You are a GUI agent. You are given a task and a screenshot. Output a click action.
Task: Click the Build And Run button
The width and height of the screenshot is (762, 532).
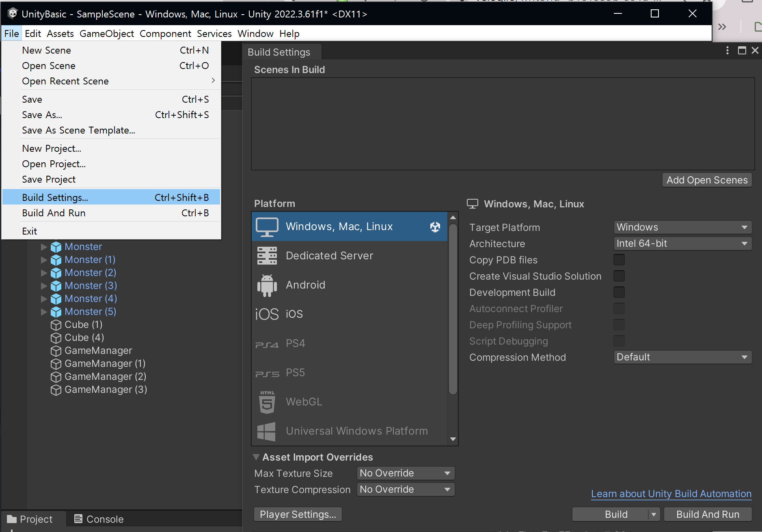[708, 515]
